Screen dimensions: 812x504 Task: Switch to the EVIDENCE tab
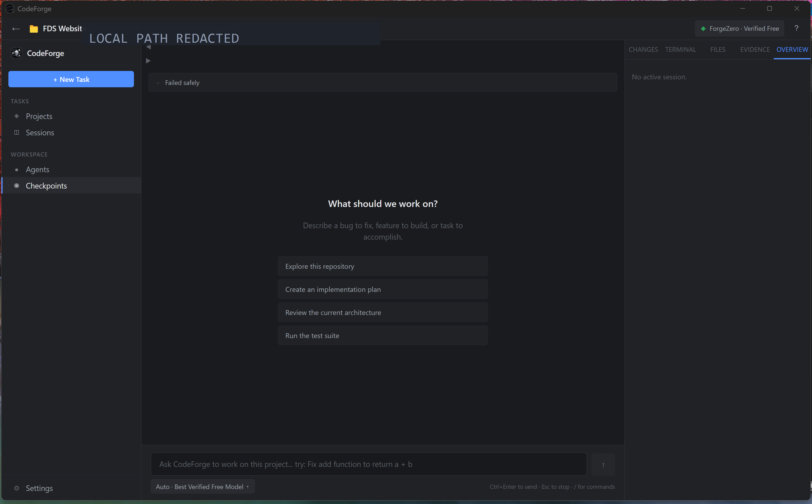[755, 49]
